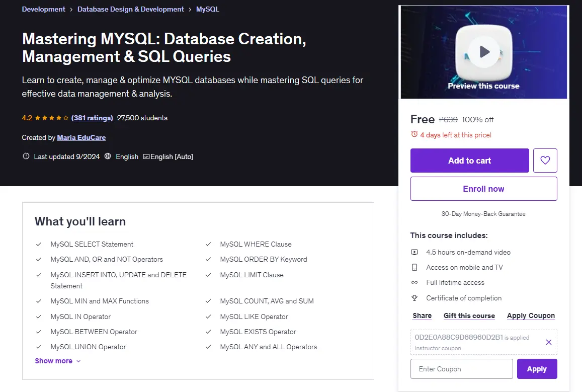
Task: Open the 381 ratings link
Action: (92, 118)
